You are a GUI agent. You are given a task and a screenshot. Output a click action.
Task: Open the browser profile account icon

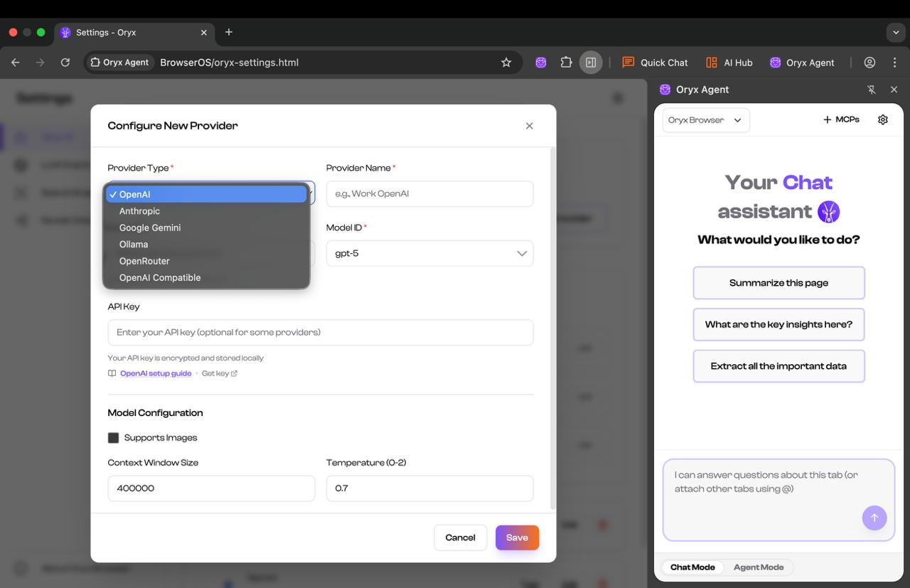pos(869,63)
